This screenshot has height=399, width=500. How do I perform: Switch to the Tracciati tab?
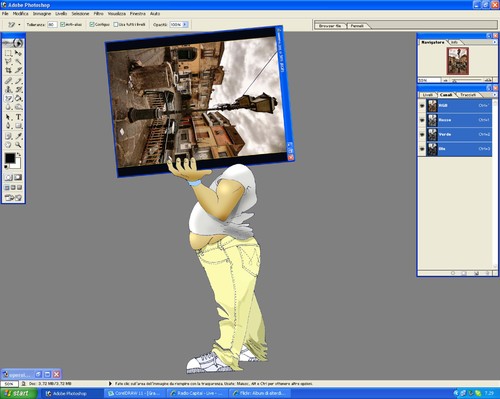[468, 95]
